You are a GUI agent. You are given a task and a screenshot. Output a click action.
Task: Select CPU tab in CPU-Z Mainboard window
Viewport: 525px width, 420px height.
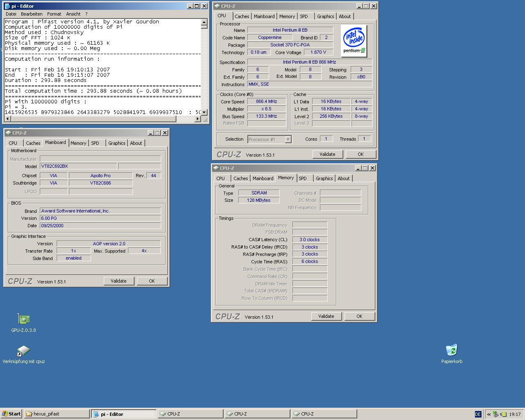(13, 143)
